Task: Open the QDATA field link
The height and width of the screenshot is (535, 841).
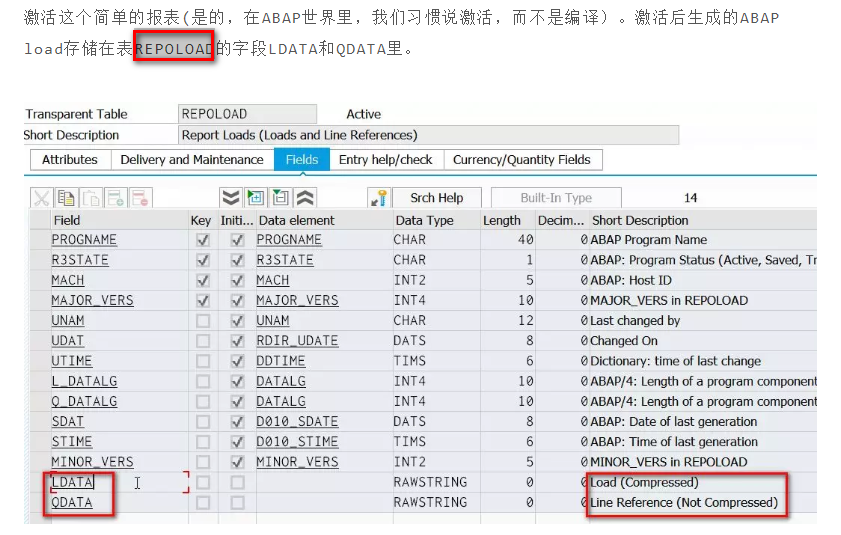Action: (72, 503)
